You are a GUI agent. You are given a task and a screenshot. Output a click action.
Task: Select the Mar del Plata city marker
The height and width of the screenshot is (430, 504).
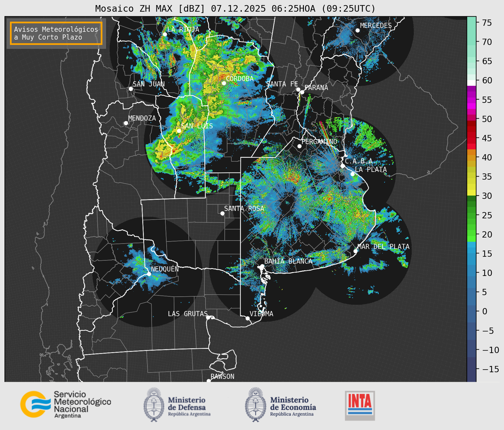pyautogui.click(x=355, y=251)
